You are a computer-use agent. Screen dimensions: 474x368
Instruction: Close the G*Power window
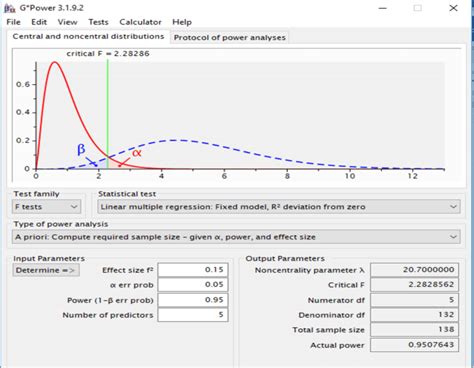tap(453, 8)
